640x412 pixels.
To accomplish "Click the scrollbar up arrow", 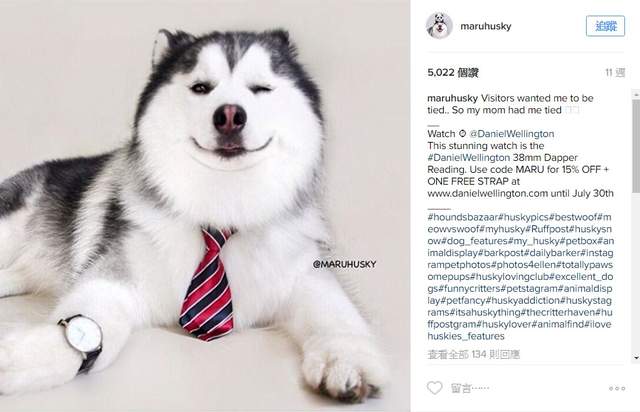I will coord(636,94).
